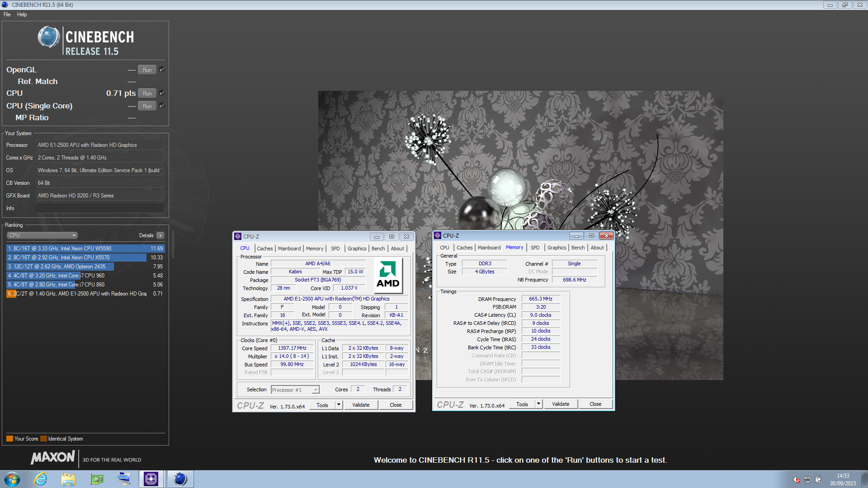Open About tab in left CPU-Z window
This screenshot has height=488, width=868.
point(397,249)
